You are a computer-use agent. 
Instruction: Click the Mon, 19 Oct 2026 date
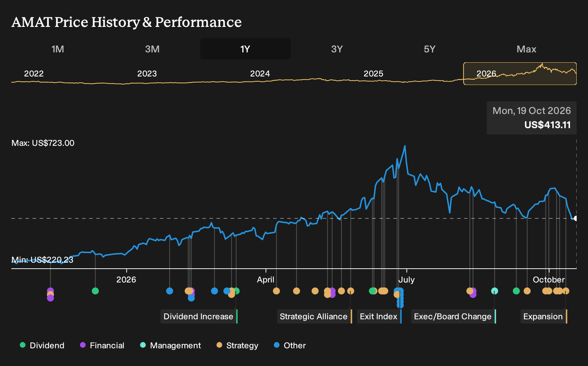click(532, 111)
